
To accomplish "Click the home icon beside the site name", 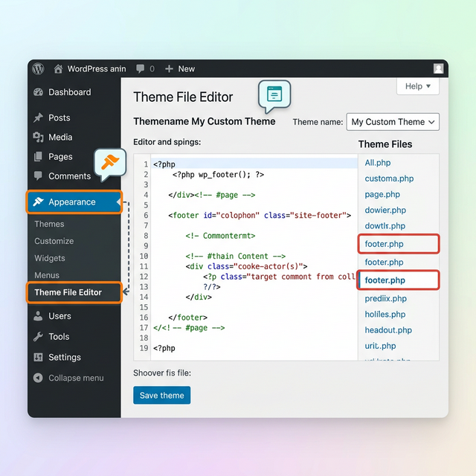I will coord(58,69).
